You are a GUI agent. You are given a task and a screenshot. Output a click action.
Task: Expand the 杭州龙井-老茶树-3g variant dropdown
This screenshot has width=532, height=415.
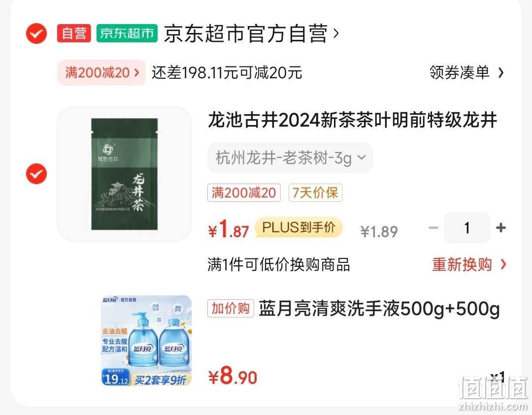(291, 158)
